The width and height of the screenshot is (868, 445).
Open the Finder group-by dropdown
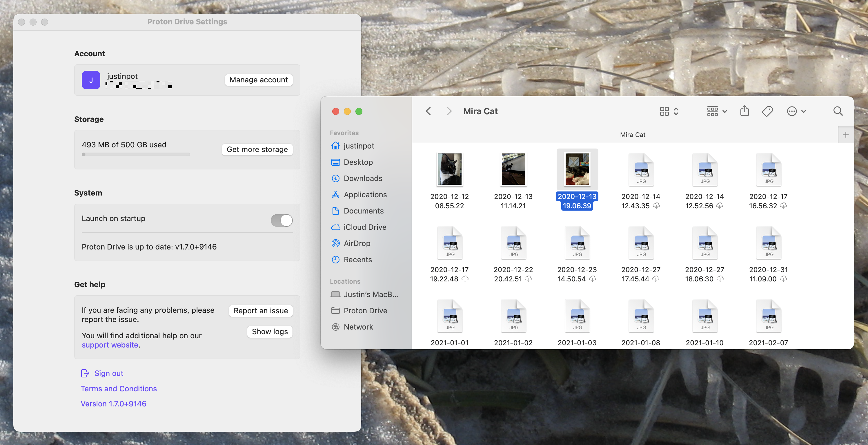pyautogui.click(x=717, y=111)
